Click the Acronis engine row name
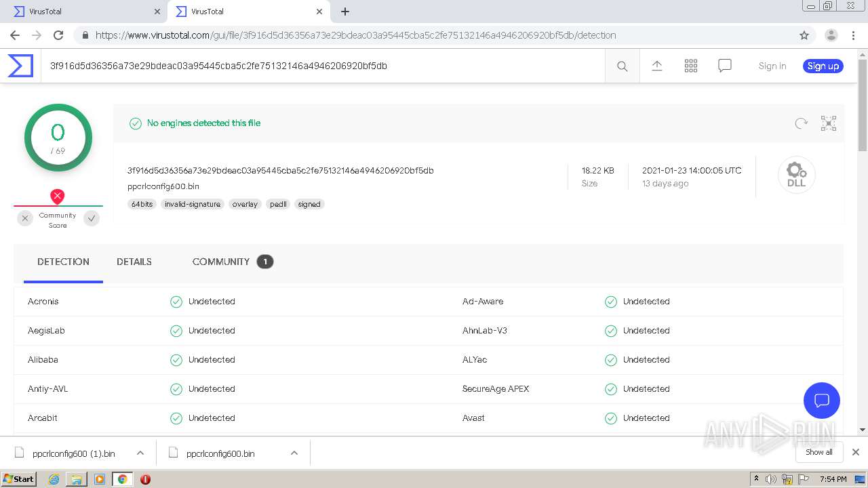The height and width of the screenshot is (488, 868). click(43, 302)
